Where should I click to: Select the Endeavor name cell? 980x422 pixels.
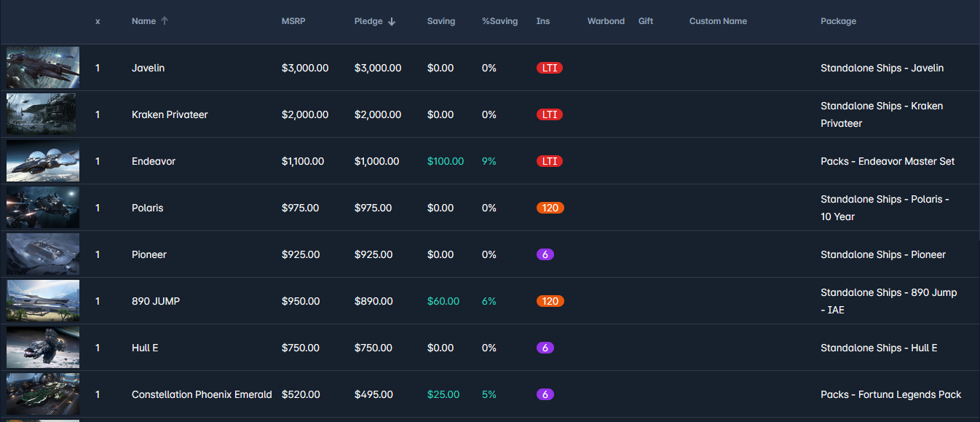154,161
